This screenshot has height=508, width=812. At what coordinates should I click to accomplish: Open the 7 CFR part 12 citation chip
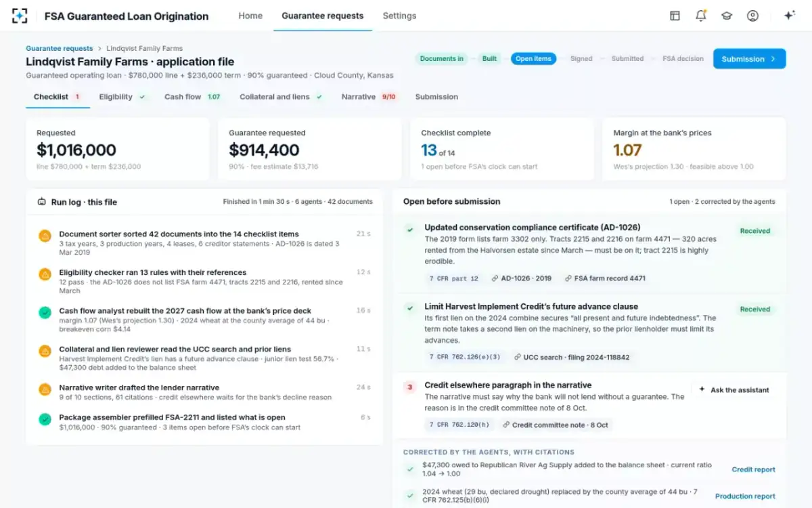pyautogui.click(x=454, y=278)
